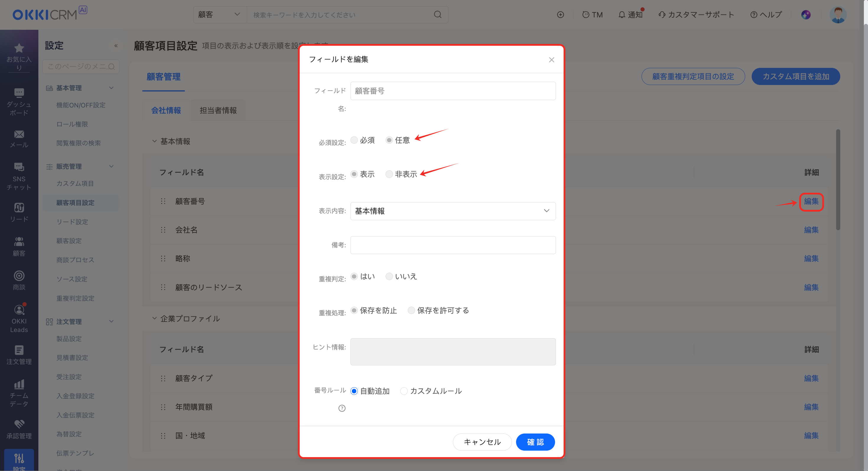Click the field list vertical scrollbar
The image size is (868, 471).
[x=838, y=180]
